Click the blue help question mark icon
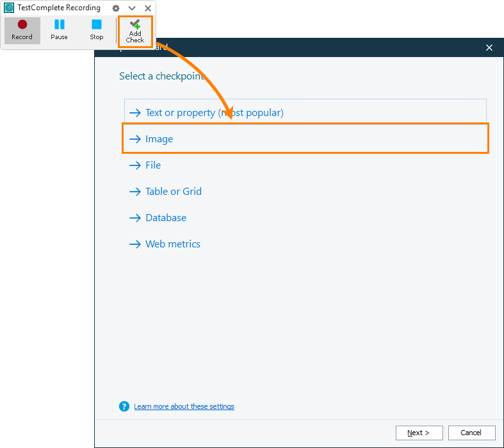This screenshot has width=504, height=448. [x=124, y=406]
